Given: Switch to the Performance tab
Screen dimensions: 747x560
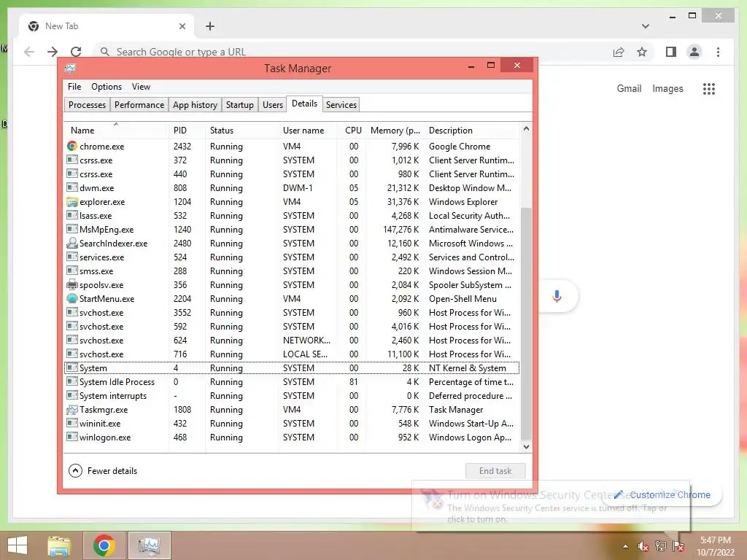Looking at the screenshot, I should click(139, 105).
